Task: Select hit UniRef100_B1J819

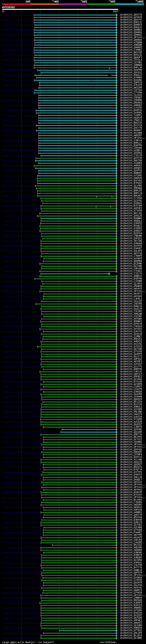Action: [x=131, y=636]
